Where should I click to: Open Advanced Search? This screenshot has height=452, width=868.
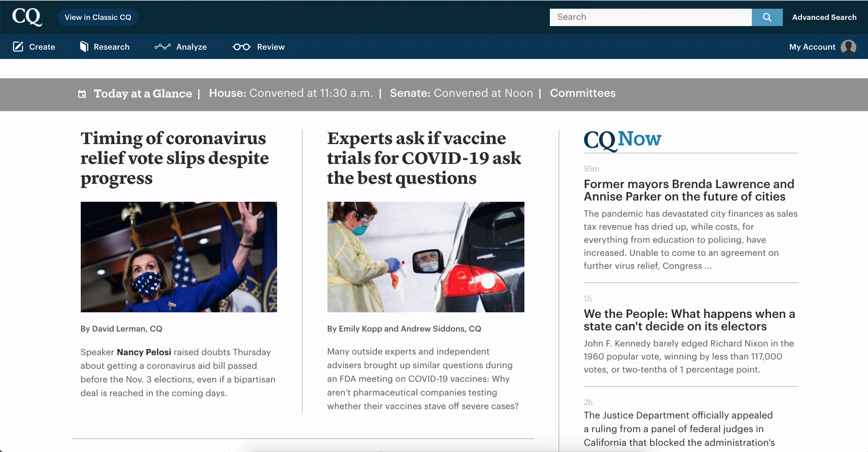(x=824, y=17)
